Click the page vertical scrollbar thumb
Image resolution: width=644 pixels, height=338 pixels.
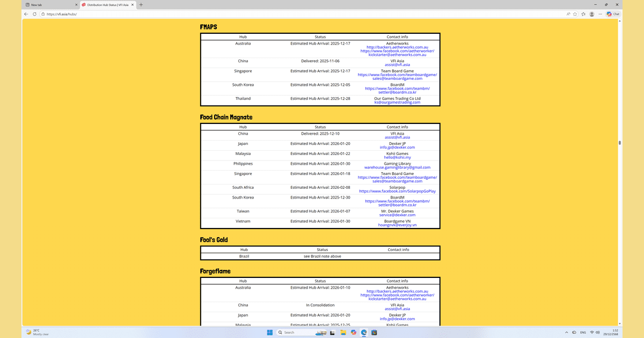click(x=619, y=143)
